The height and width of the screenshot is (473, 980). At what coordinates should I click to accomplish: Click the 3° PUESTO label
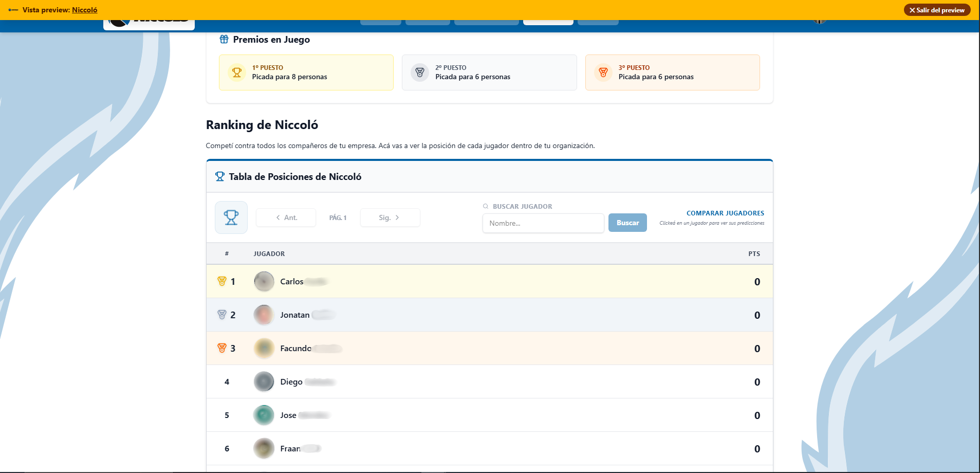click(x=634, y=67)
